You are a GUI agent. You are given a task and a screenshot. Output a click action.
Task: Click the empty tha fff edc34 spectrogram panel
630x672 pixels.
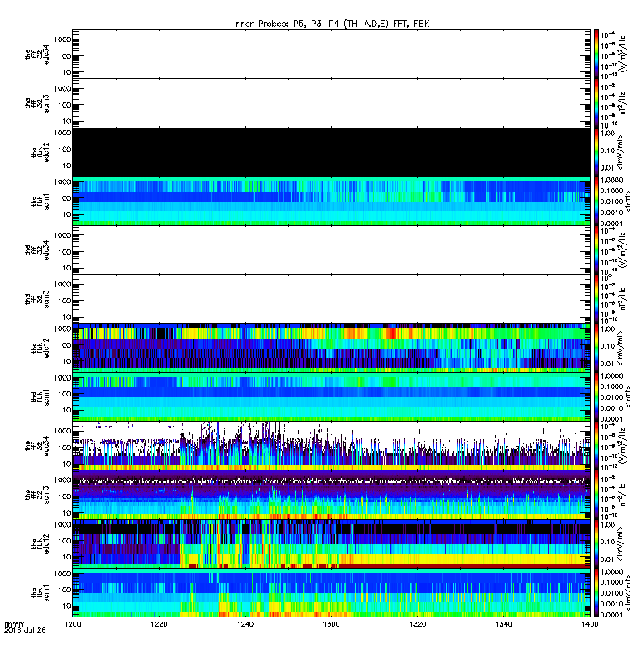[x=331, y=54]
